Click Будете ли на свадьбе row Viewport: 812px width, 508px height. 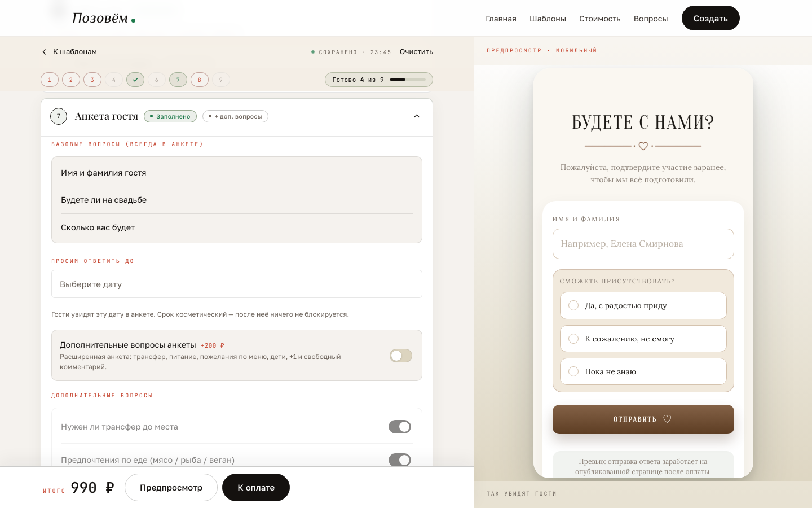click(237, 200)
